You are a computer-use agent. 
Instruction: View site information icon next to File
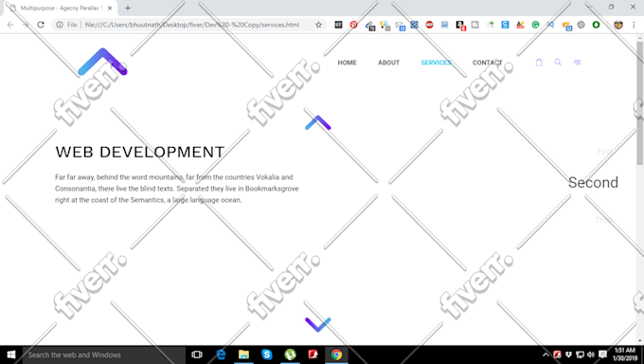pos(60,25)
